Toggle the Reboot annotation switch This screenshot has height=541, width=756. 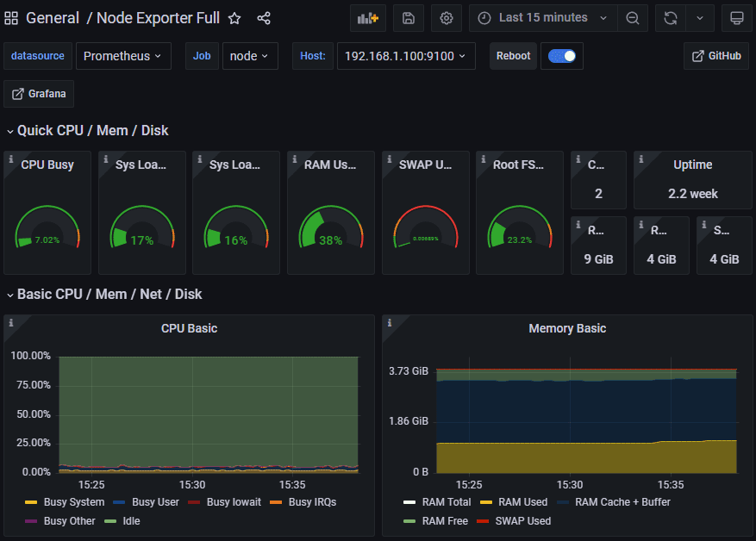[562, 56]
